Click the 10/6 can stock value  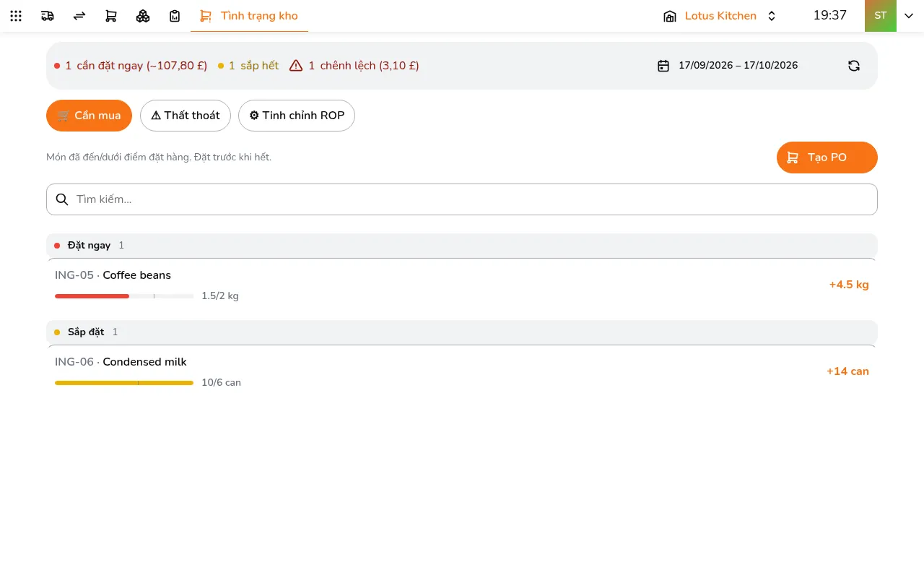click(222, 383)
